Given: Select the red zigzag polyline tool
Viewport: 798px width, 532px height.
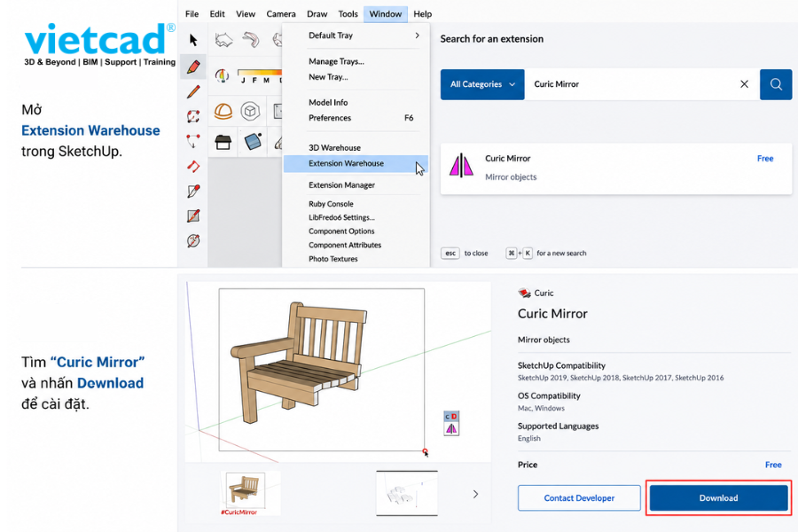Looking at the screenshot, I should [193, 166].
